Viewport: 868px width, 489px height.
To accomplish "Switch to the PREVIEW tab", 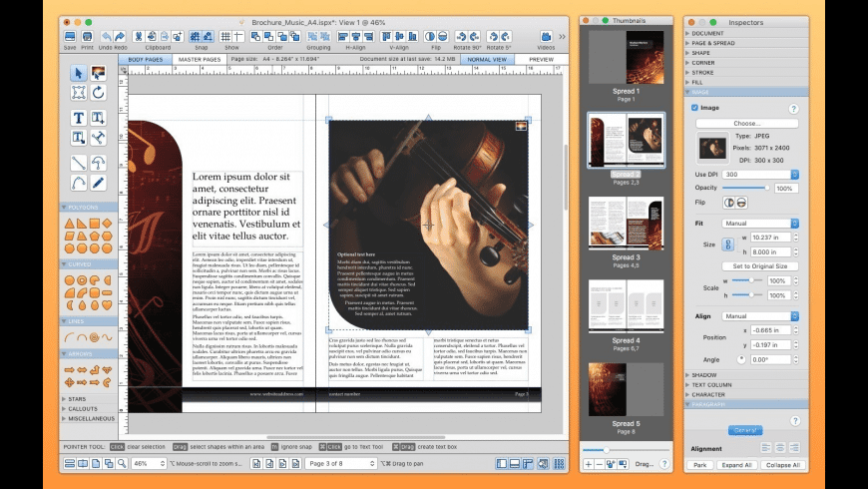I will [541, 59].
